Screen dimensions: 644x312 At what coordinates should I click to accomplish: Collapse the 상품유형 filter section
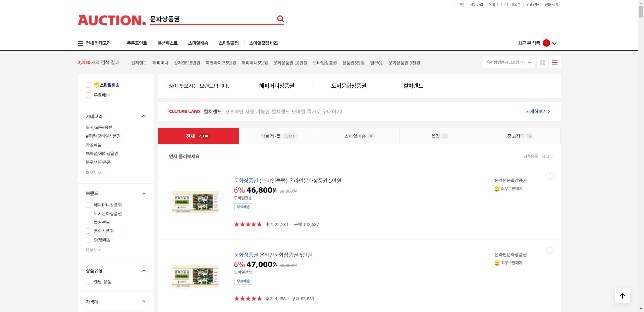(x=144, y=271)
